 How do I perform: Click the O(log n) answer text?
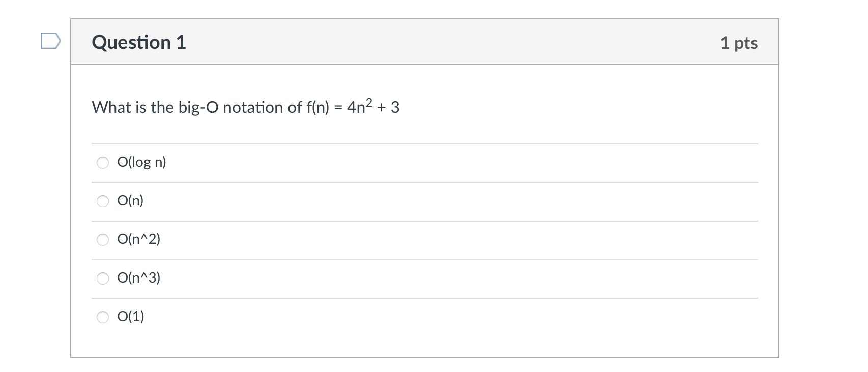(x=142, y=163)
